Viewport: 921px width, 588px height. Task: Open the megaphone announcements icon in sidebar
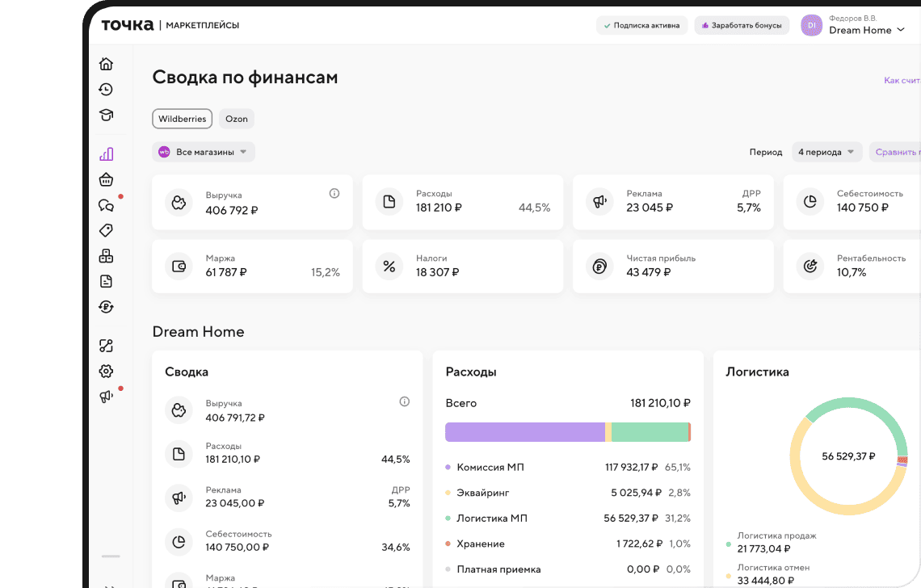[106, 396]
